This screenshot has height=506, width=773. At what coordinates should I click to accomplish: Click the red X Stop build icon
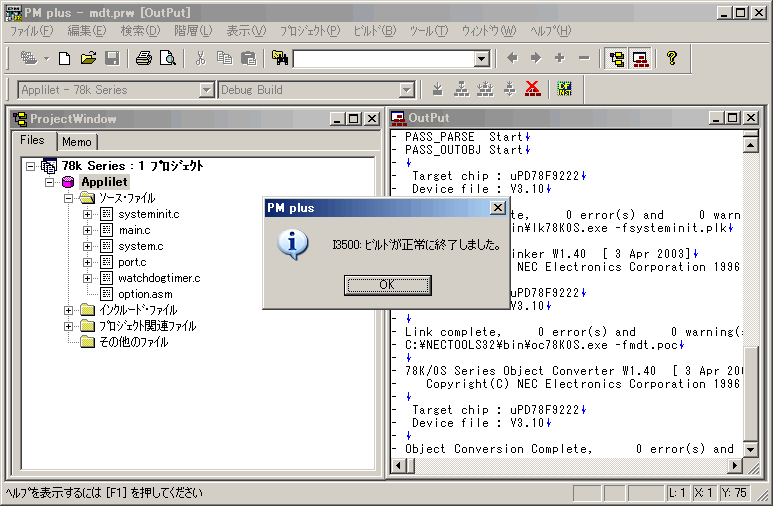tap(533, 89)
